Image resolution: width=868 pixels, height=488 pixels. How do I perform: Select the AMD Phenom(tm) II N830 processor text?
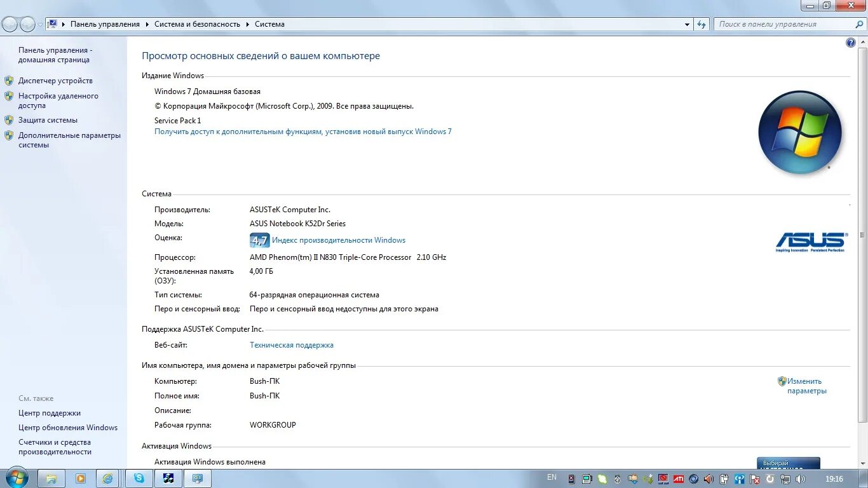(348, 257)
